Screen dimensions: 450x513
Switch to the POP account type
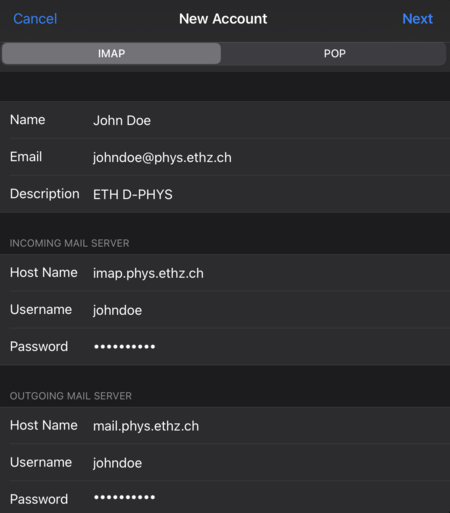tap(334, 53)
